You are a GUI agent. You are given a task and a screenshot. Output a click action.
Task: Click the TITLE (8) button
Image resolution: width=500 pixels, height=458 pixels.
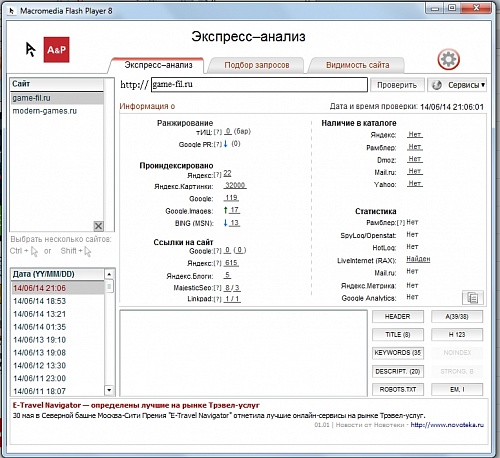(398, 335)
